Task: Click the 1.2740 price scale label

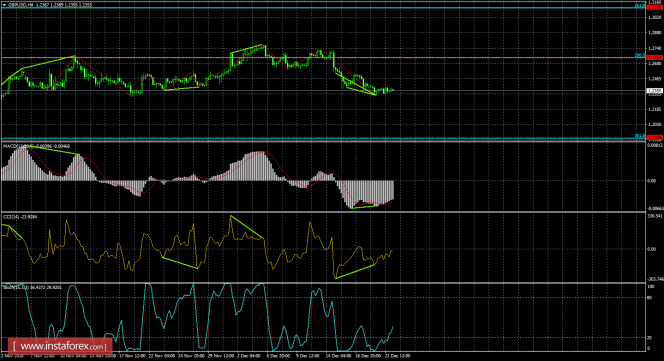Action: [x=655, y=48]
